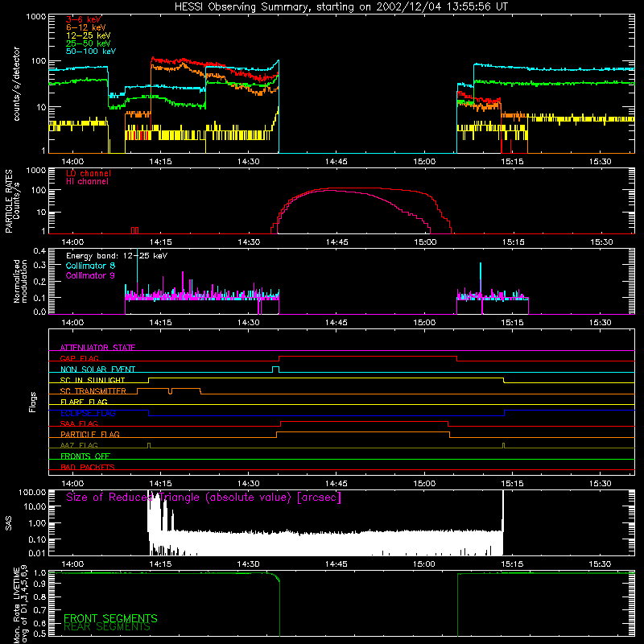Click the FRONT SEGMENTS legend label
The image size is (644, 644).
pyautogui.click(x=110, y=618)
